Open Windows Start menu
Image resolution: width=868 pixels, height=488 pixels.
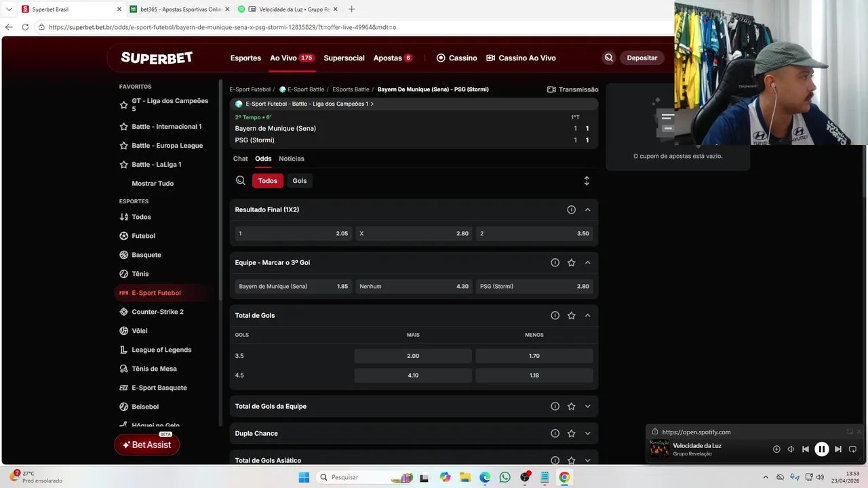304,477
